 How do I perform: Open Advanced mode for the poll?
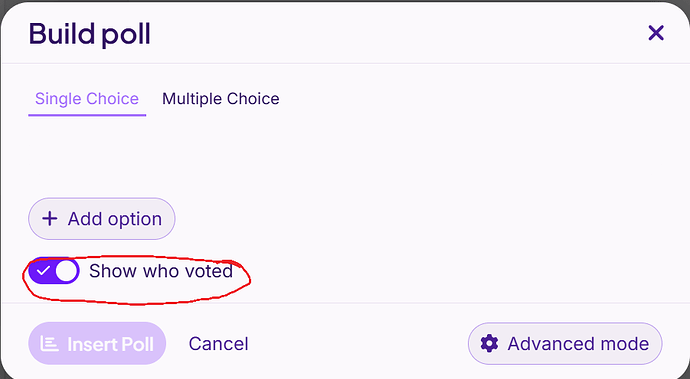click(565, 343)
